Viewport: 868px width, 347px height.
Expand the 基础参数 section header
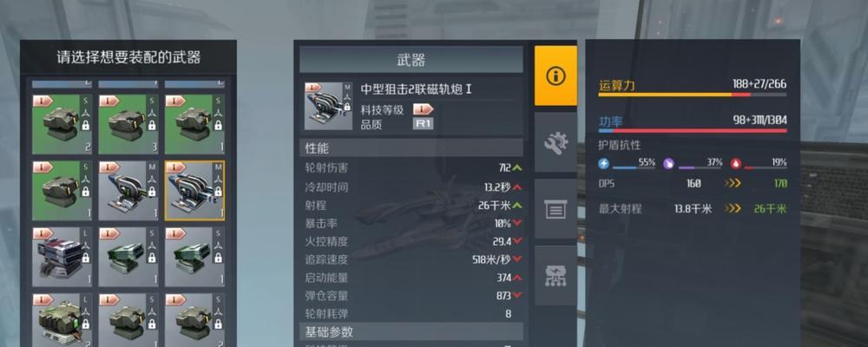[x=411, y=331]
